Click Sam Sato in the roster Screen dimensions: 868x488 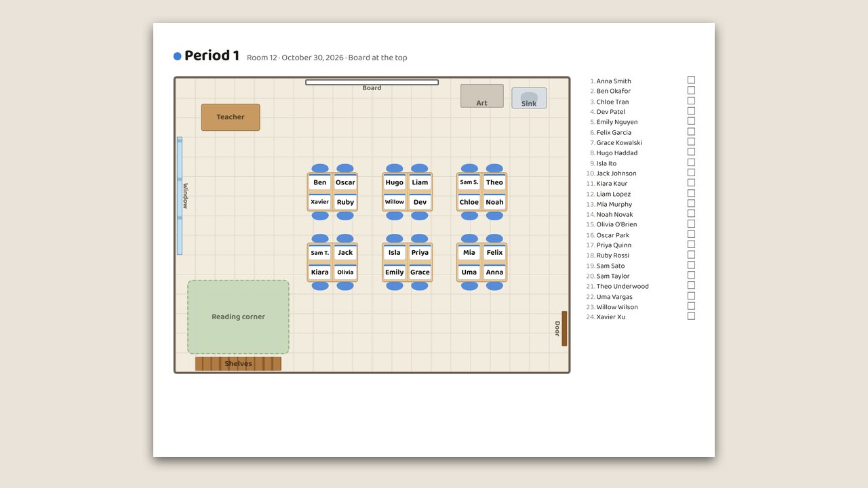click(x=610, y=266)
